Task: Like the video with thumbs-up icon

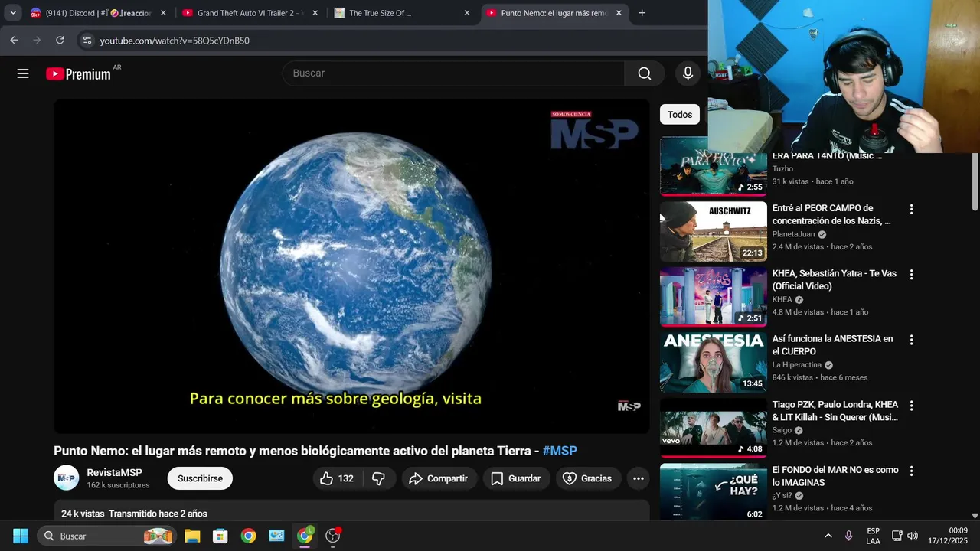Action: 337,478
